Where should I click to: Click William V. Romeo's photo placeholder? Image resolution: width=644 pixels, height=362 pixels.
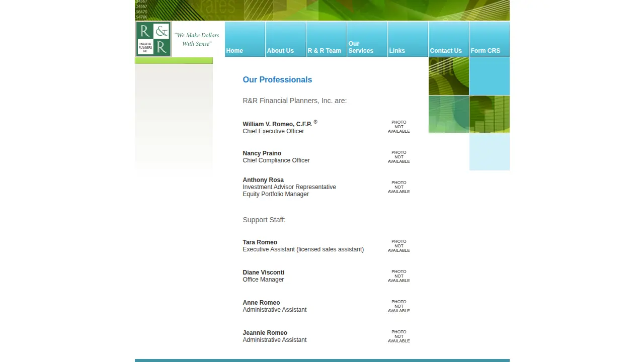pyautogui.click(x=399, y=127)
